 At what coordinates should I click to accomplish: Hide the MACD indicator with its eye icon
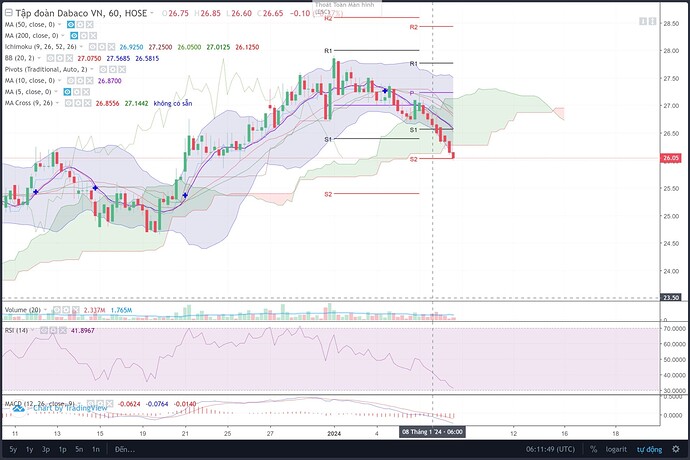pyautogui.click(x=91, y=404)
